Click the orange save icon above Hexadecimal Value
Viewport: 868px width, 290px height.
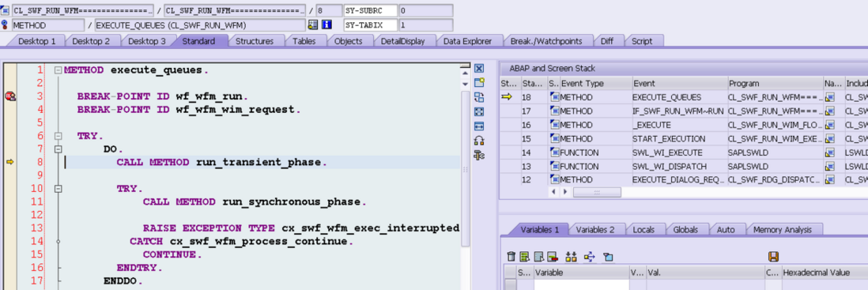[x=774, y=256]
